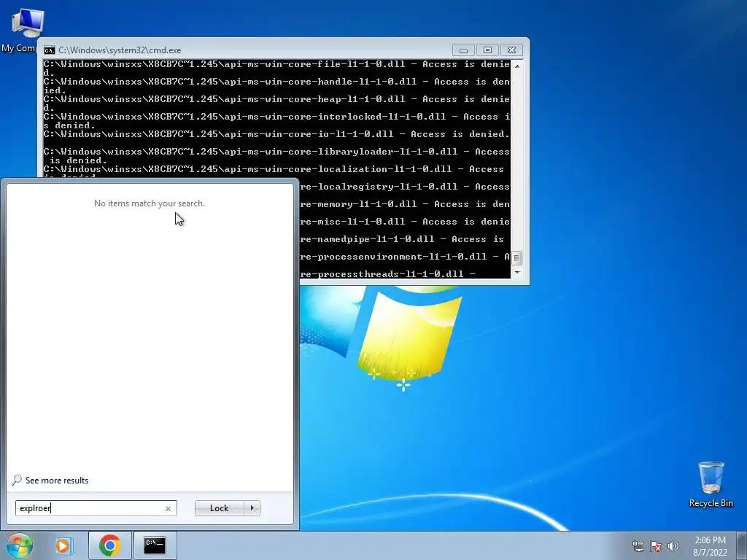
Task: Click the cmd.exe window title text
Action: 120,50
